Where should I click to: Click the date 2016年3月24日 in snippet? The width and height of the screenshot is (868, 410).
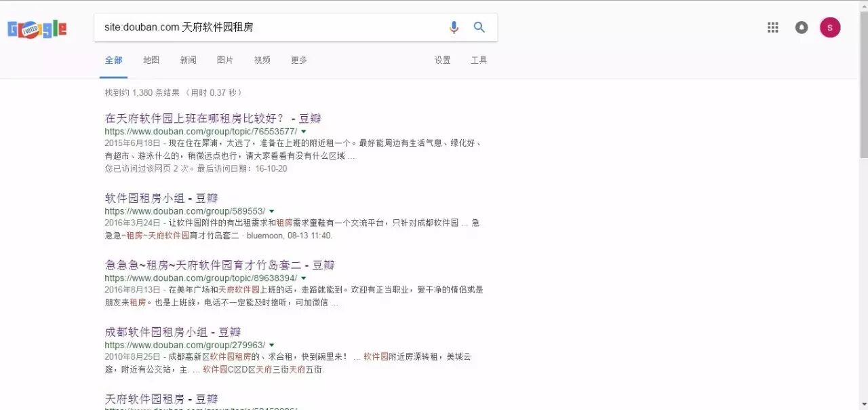pos(133,223)
